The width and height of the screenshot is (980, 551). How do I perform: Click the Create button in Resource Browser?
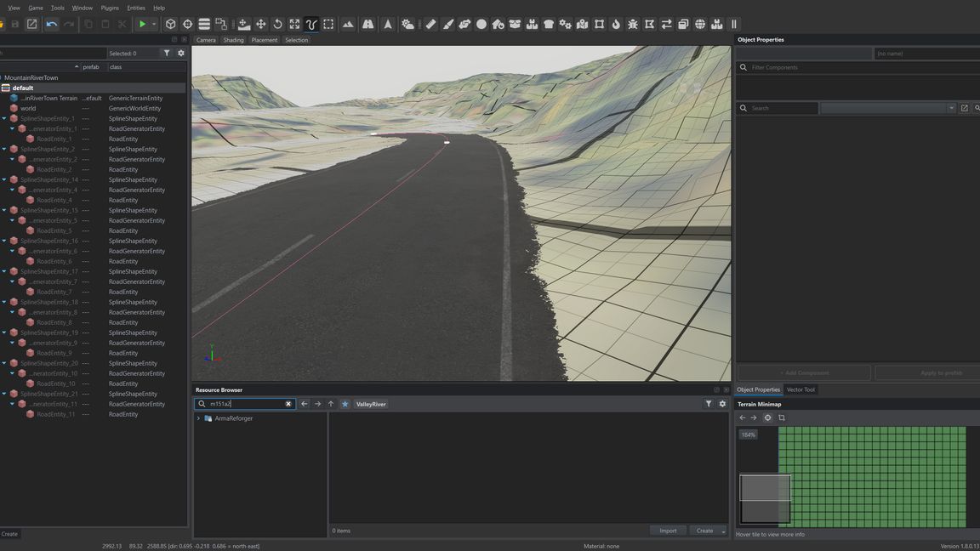(704, 531)
